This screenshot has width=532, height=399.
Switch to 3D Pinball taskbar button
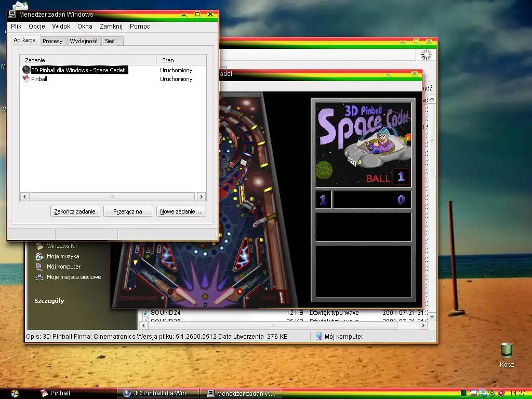pos(158,393)
